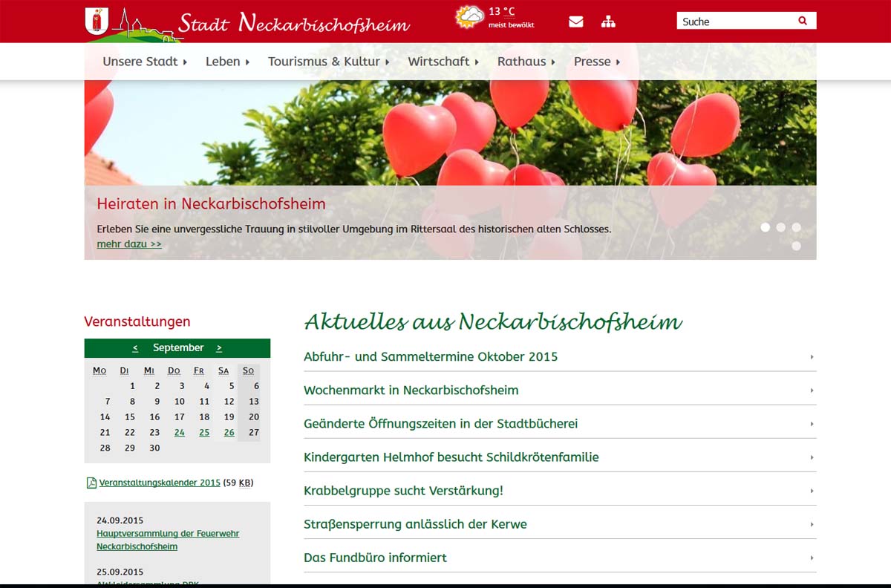Viewport: 891px width, 588px height.
Task: Open the sitemap icon in header
Action: click(x=608, y=22)
